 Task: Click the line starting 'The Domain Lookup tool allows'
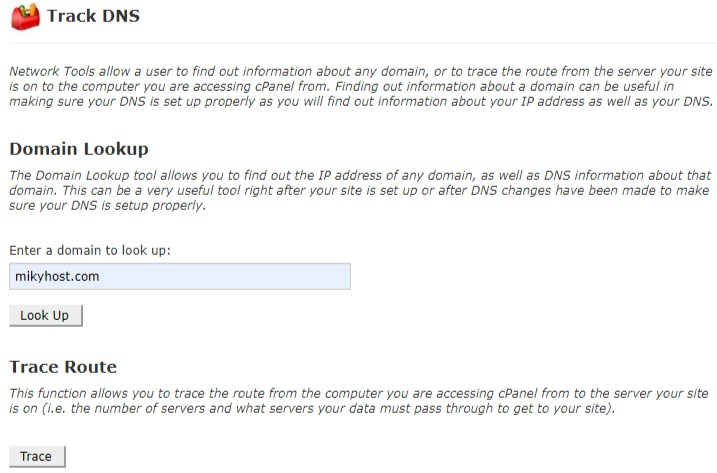click(360, 175)
